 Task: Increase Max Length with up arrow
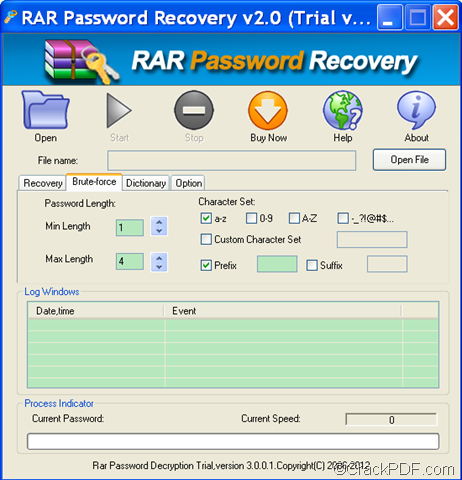click(159, 258)
